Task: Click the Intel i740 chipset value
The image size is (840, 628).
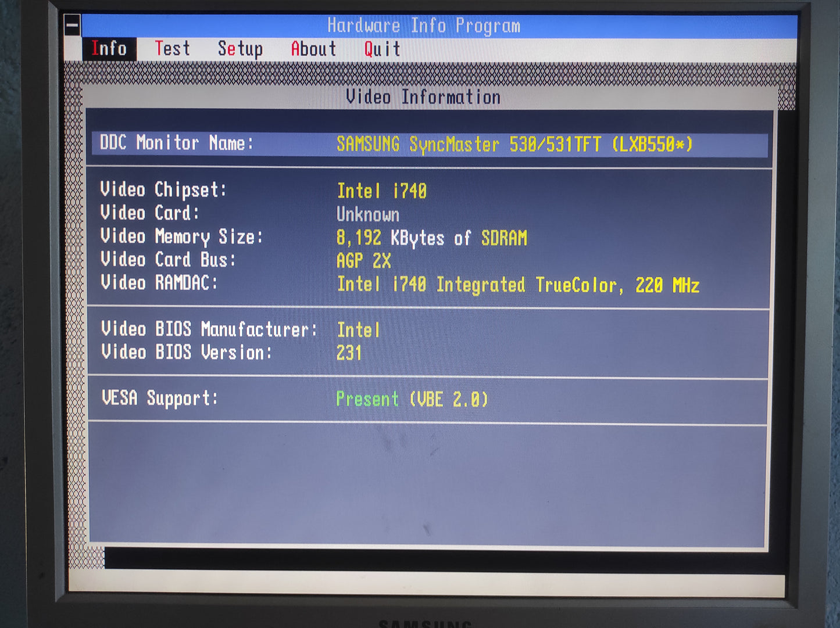Action: pyautogui.click(x=382, y=191)
